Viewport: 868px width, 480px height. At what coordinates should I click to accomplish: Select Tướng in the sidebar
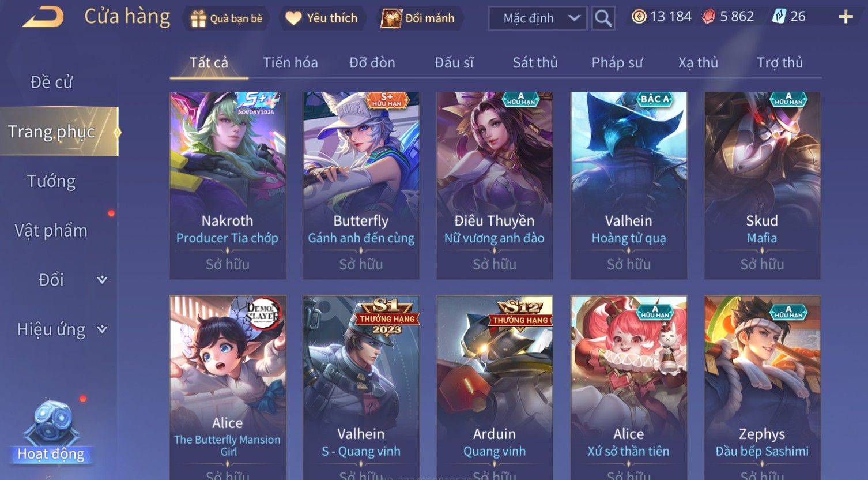52,181
